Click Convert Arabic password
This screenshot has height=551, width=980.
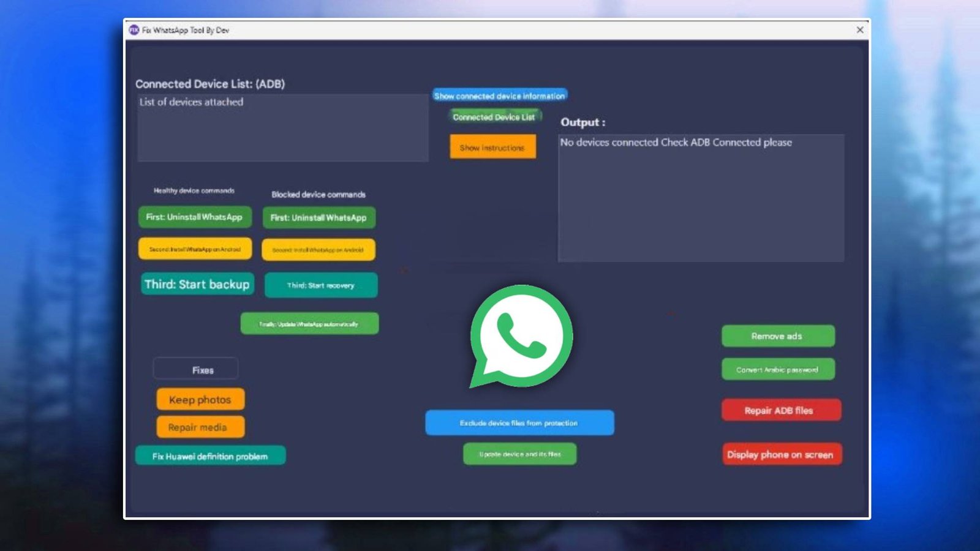click(x=777, y=369)
